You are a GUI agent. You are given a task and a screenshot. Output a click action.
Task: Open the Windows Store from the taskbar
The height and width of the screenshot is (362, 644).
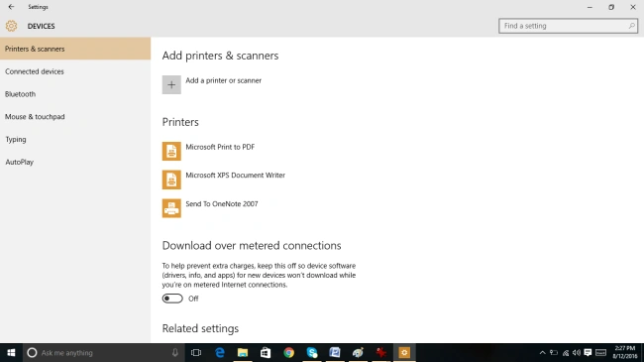click(266, 352)
